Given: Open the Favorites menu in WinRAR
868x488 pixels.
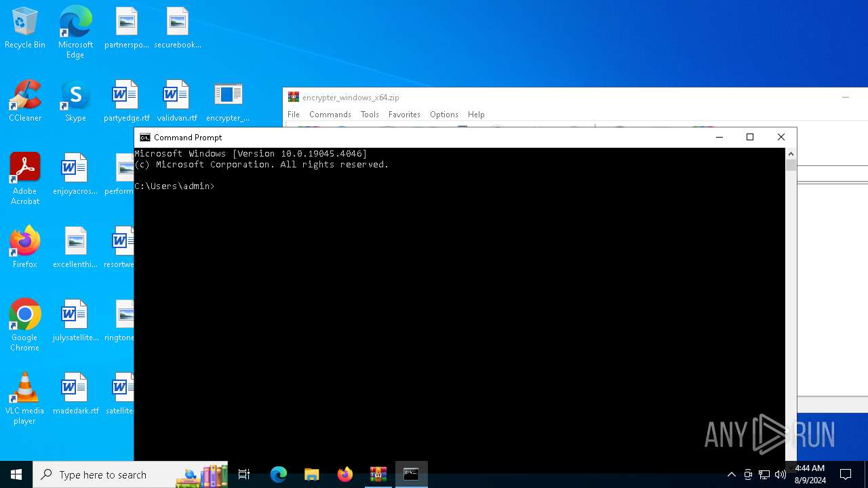Looking at the screenshot, I should click(404, 115).
